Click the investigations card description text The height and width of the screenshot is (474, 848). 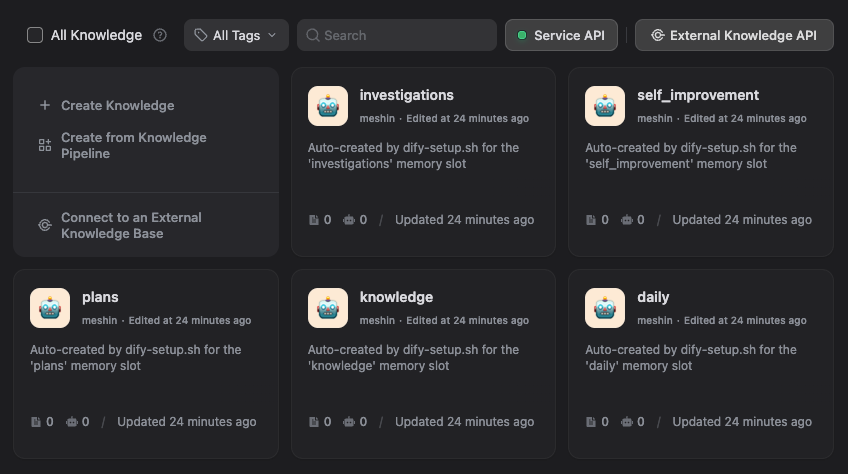pos(413,156)
